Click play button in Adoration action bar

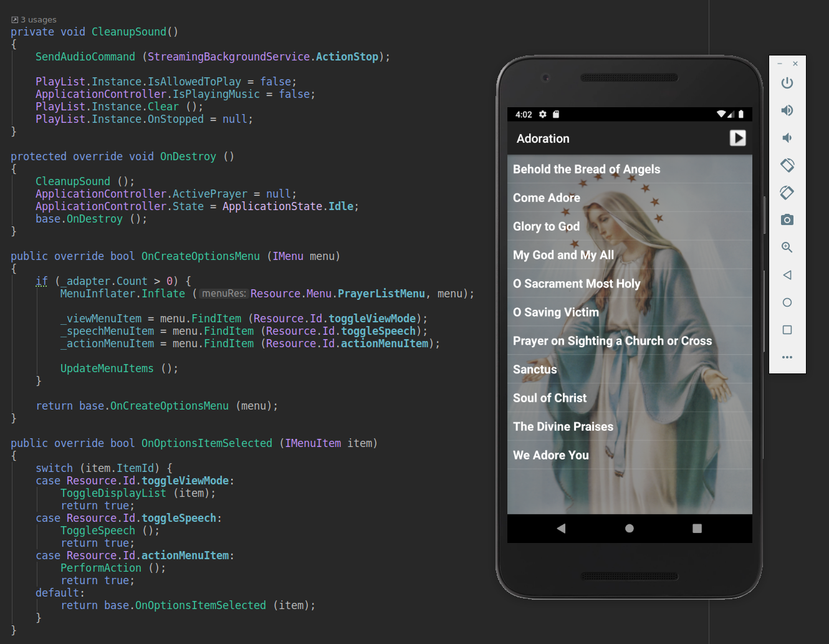(738, 138)
